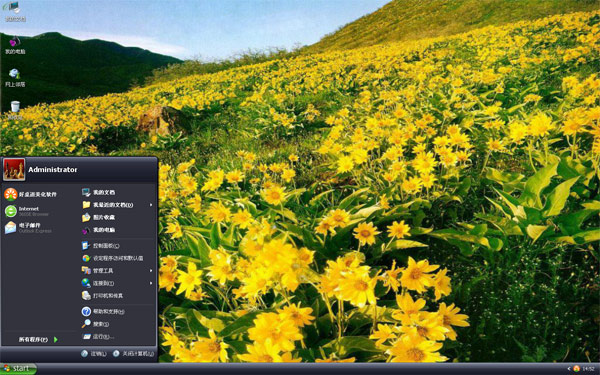Select 网上邻居 desktop icon

point(15,78)
